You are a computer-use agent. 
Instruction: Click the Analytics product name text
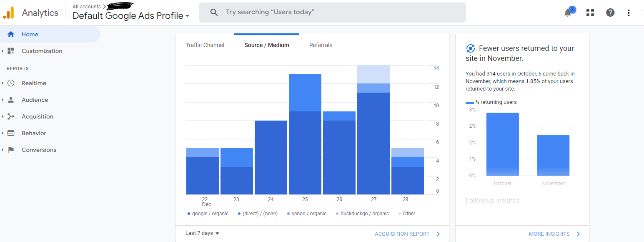click(40, 13)
